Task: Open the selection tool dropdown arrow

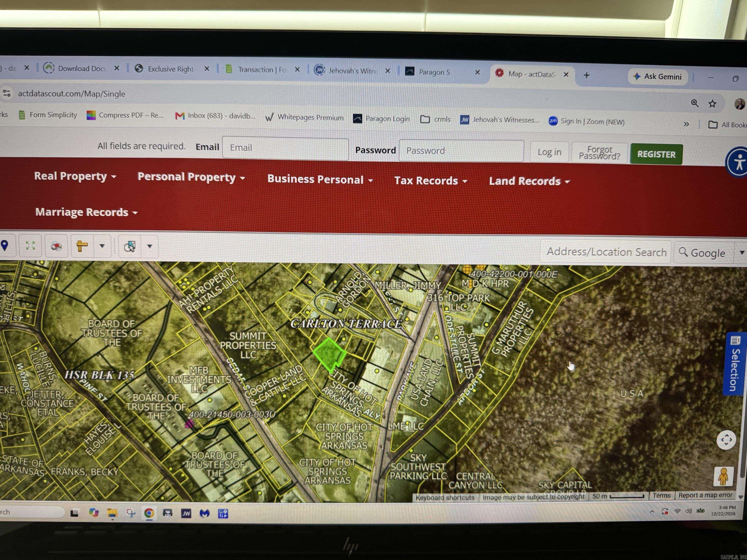Action: (x=150, y=247)
